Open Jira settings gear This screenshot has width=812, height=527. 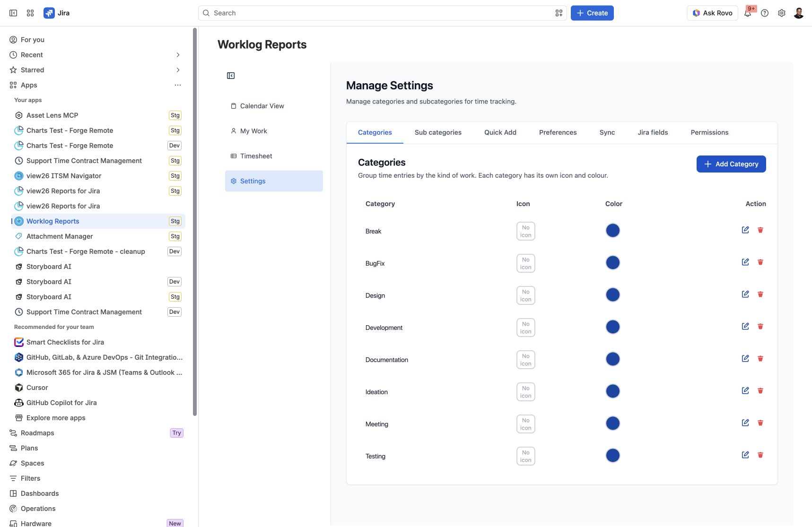[x=782, y=13]
